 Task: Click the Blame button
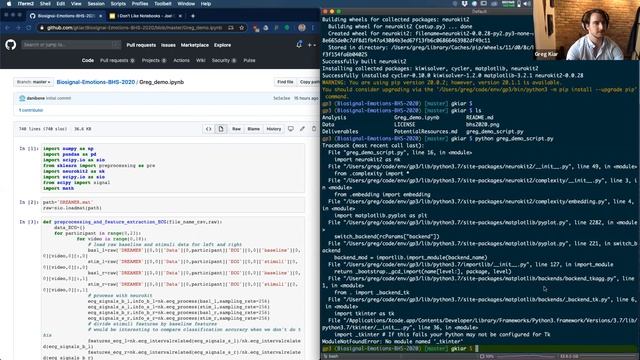(x=253, y=129)
